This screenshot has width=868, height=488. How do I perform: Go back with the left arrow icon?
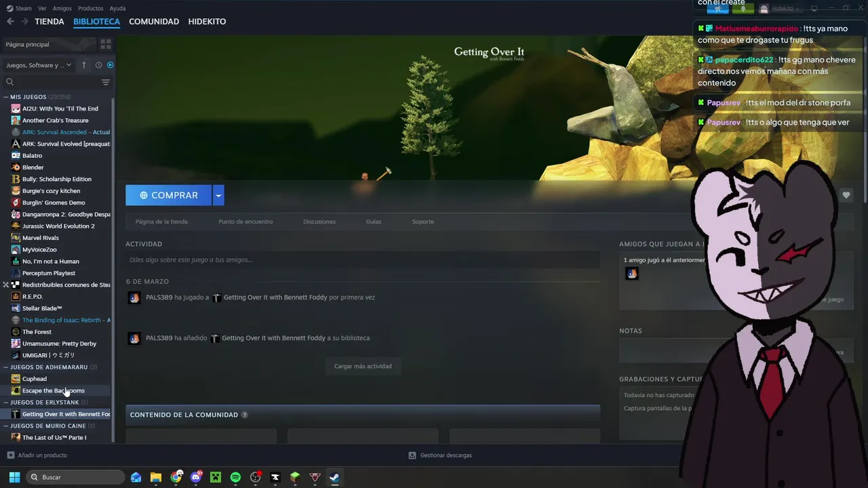click(x=10, y=22)
